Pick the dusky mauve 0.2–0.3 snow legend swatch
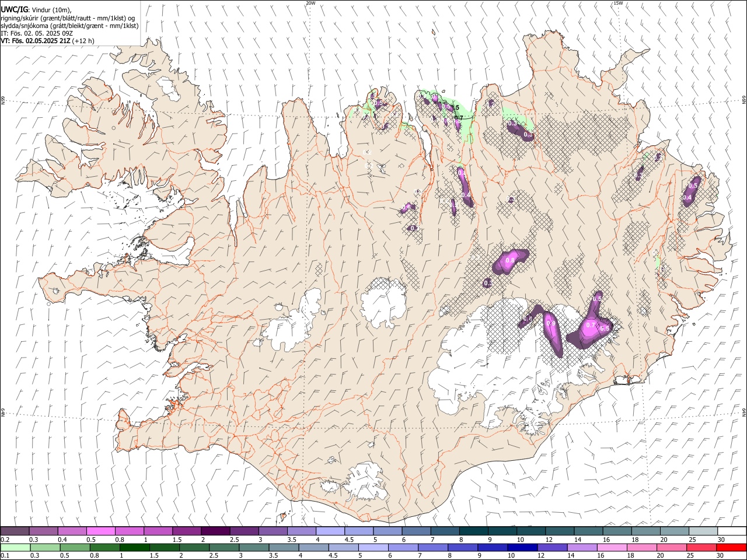 (x=15, y=531)
